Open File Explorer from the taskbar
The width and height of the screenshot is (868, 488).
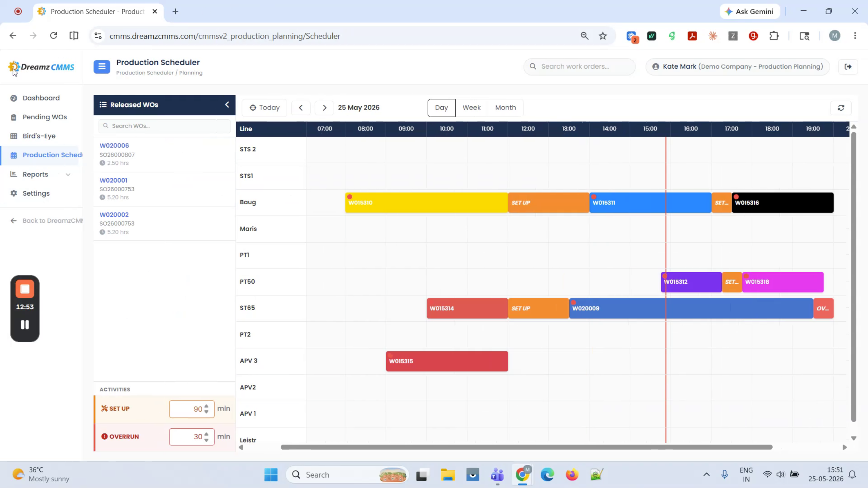(x=448, y=475)
